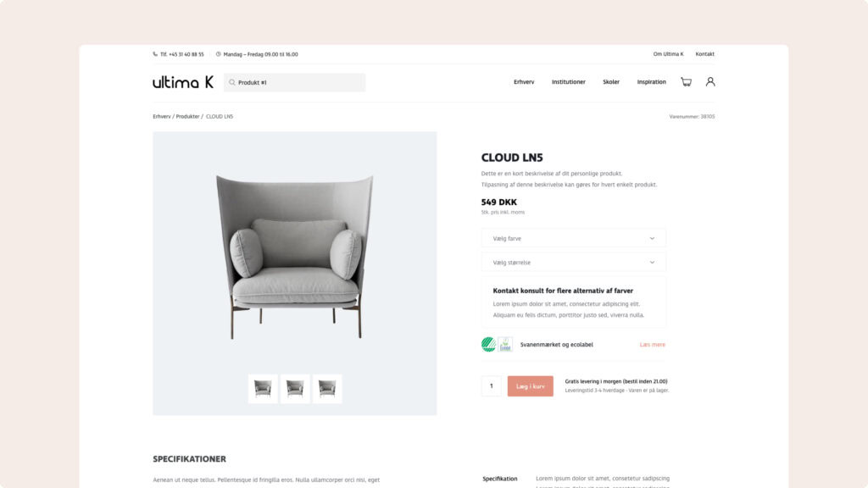Add product with Læg i kurv button
Screen dimensions: 868x488
coord(531,386)
